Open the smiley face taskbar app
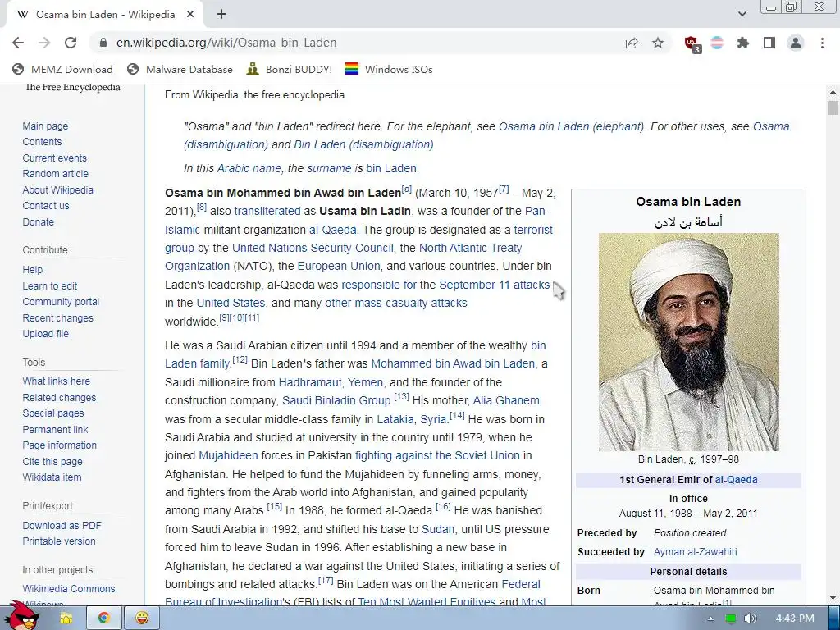Viewport: 840px width, 630px height. (141, 619)
